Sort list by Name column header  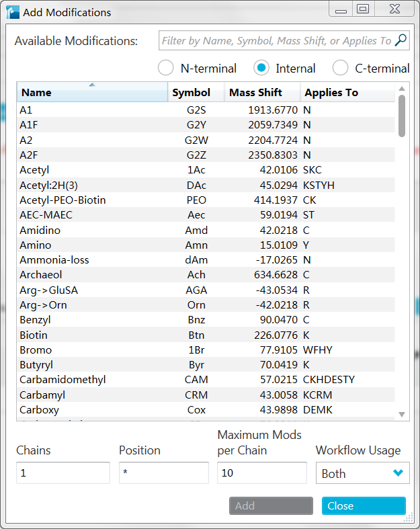[x=92, y=92]
